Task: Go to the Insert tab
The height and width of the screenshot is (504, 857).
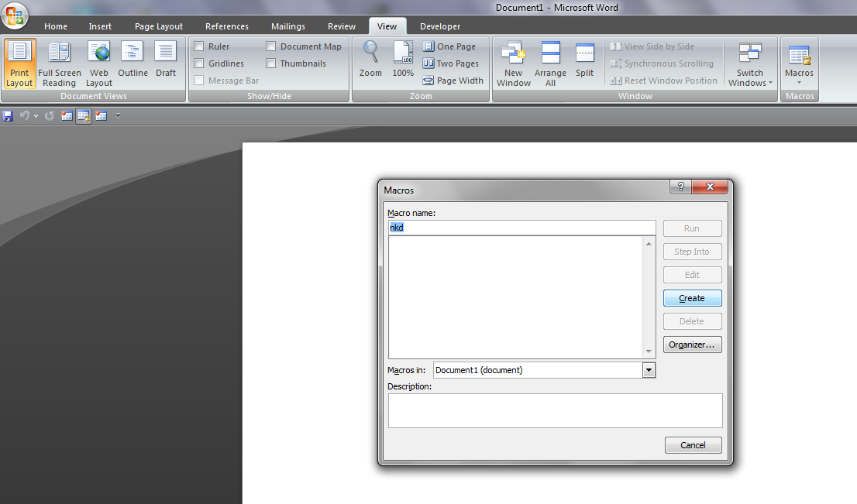Action: (x=100, y=26)
